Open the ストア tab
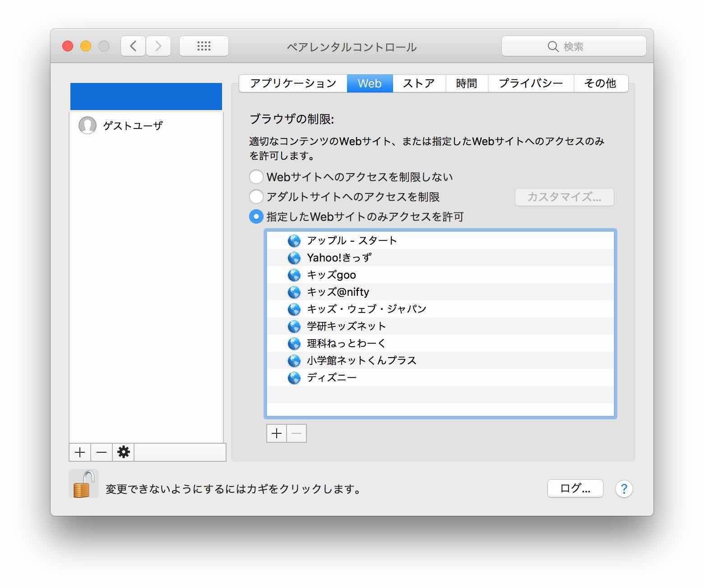This screenshot has width=704, height=588. [419, 83]
